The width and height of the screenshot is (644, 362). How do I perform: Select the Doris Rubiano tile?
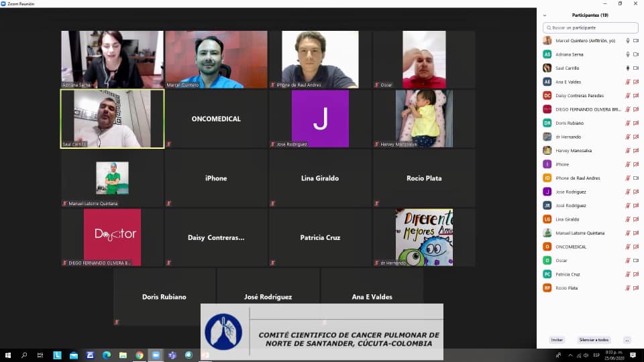pyautogui.click(x=164, y=297)
